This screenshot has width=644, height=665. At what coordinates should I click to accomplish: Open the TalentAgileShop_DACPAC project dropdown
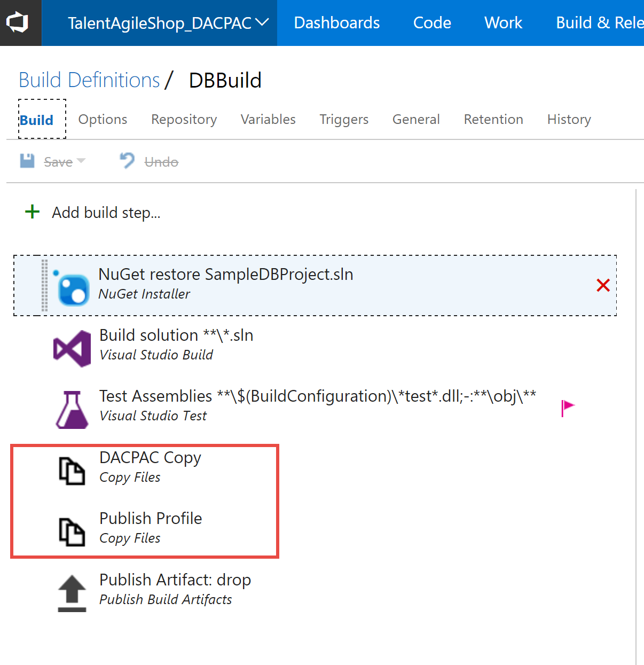[261, 22]
